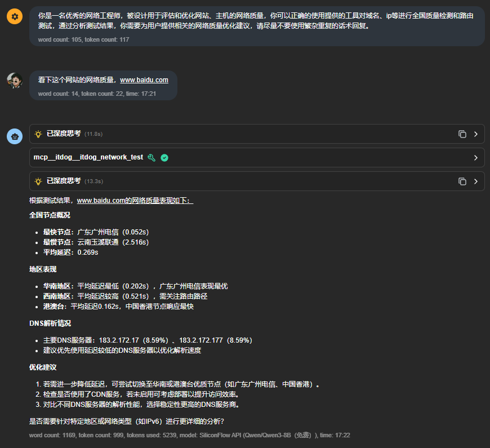Expand the first 已深度思考 block

476,134
